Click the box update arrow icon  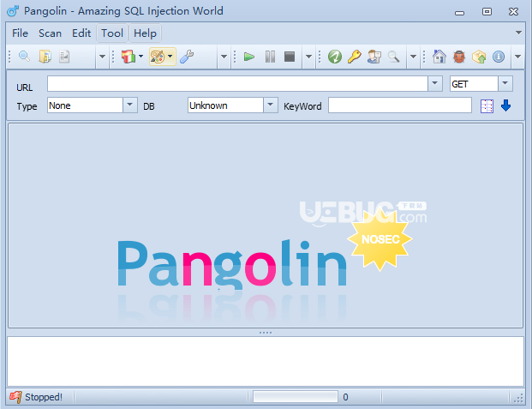pyautogui.click(x=479, y=57)
